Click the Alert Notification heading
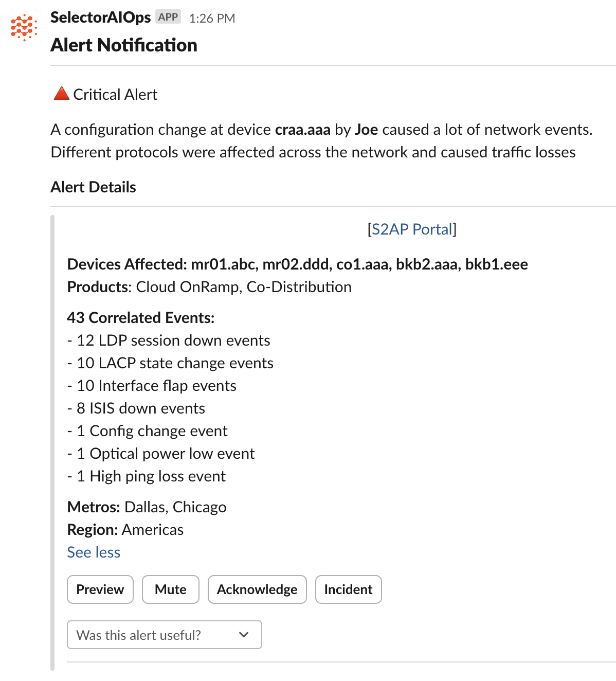Image resolution: width=616 pixels, height=681 pixels. pyautogui.click(x=124, y=45)
